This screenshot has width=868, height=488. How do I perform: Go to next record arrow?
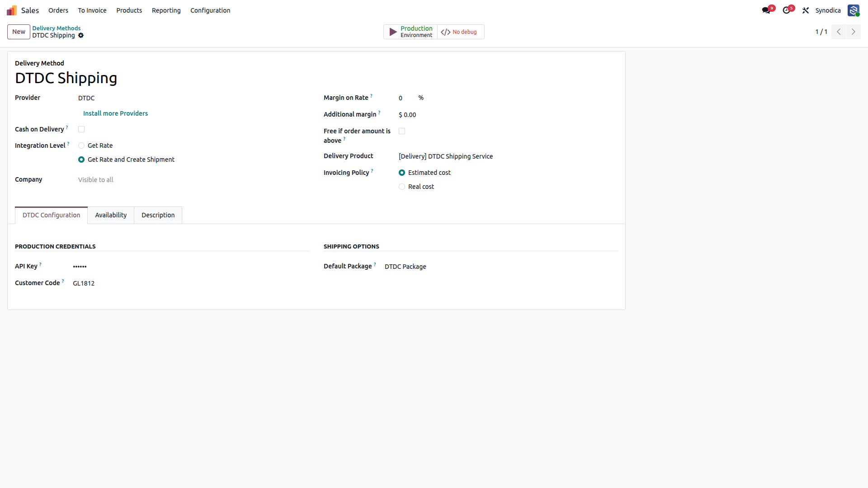(854, 32)
